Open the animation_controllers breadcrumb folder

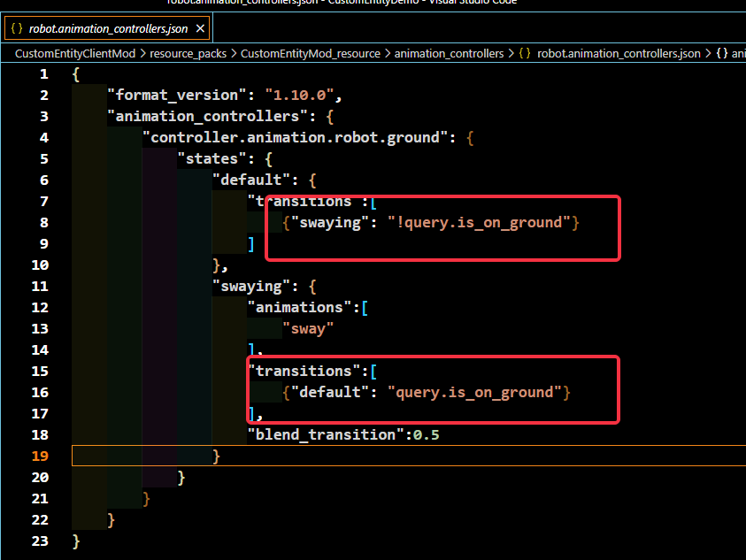click(449, 53)
